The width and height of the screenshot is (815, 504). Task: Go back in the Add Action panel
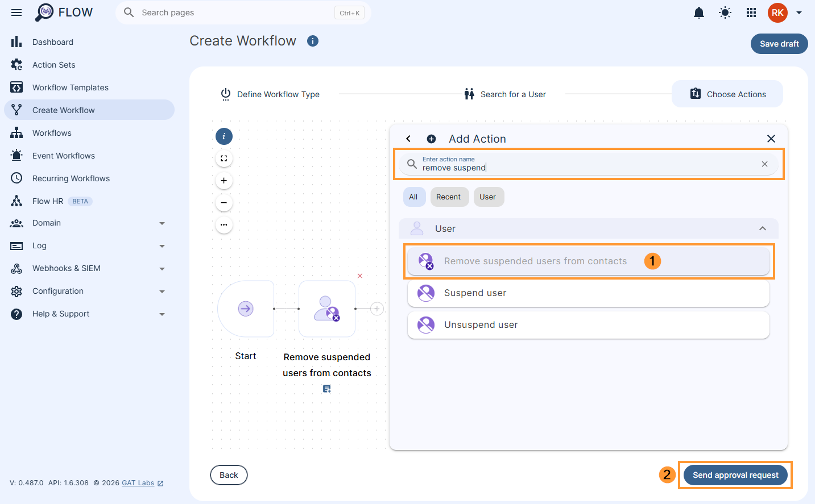pos(408,139)
